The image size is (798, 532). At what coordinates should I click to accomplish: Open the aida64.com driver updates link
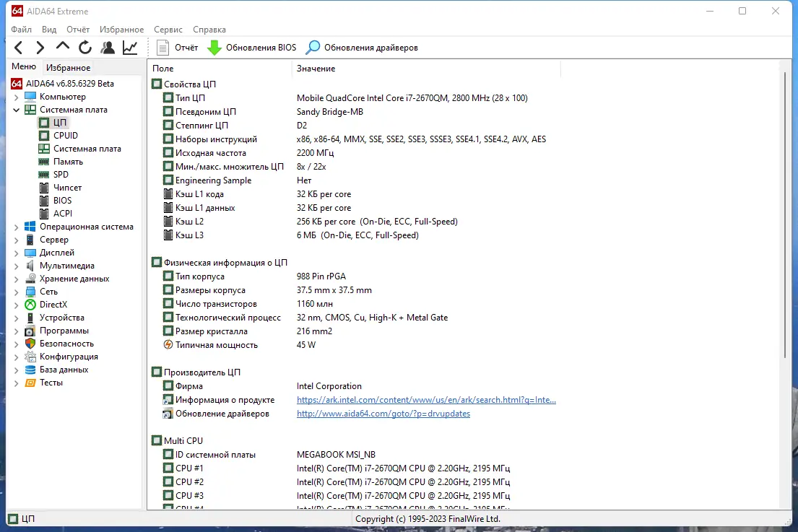tap(383, 414)
